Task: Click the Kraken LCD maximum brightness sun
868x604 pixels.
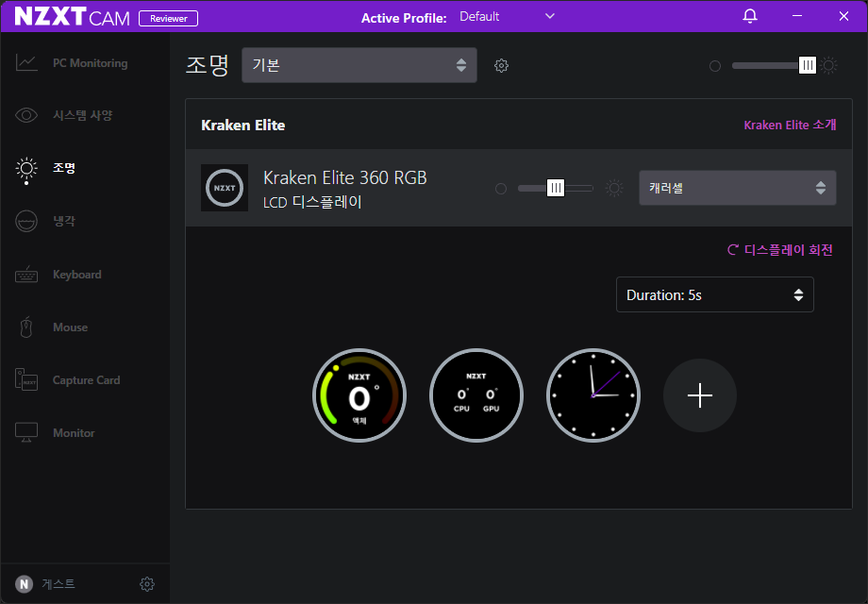Action: 614,188
